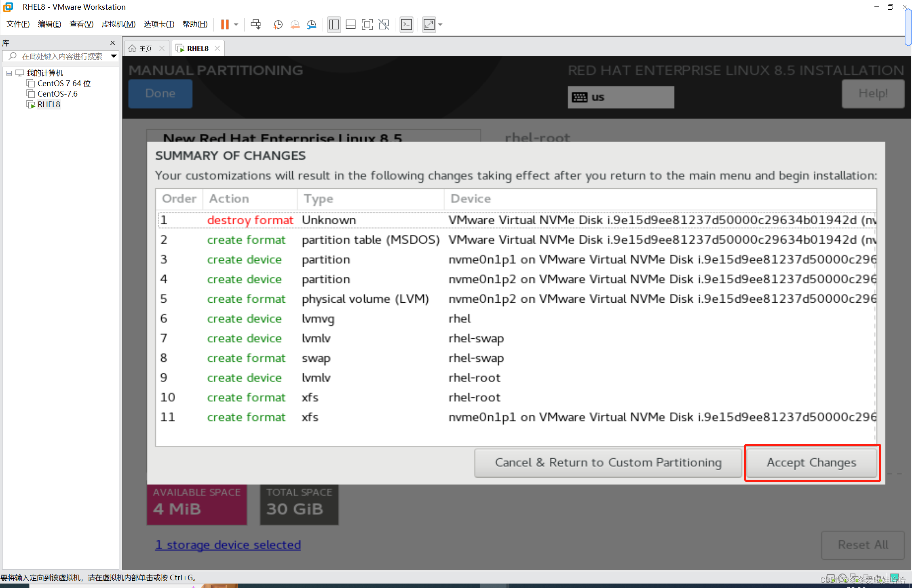
Task: Select row 4 create device nvme0n1p2
Action: 516,279
